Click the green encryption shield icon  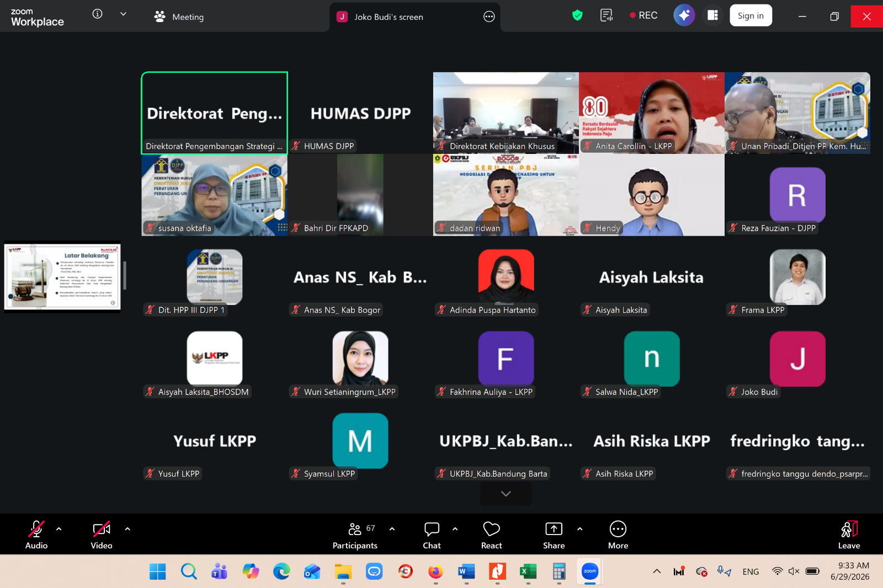pyautogui.click(x=577, y=15)
